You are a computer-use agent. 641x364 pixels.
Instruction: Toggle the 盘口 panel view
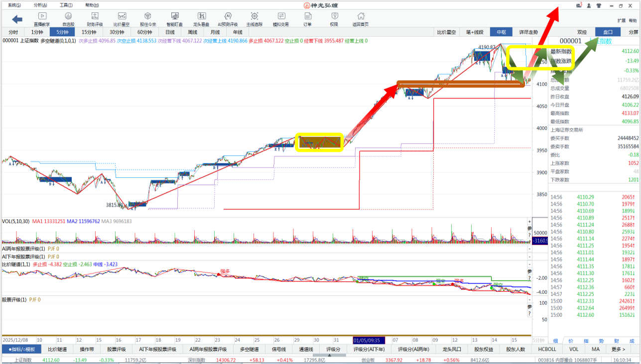[608, 32]
